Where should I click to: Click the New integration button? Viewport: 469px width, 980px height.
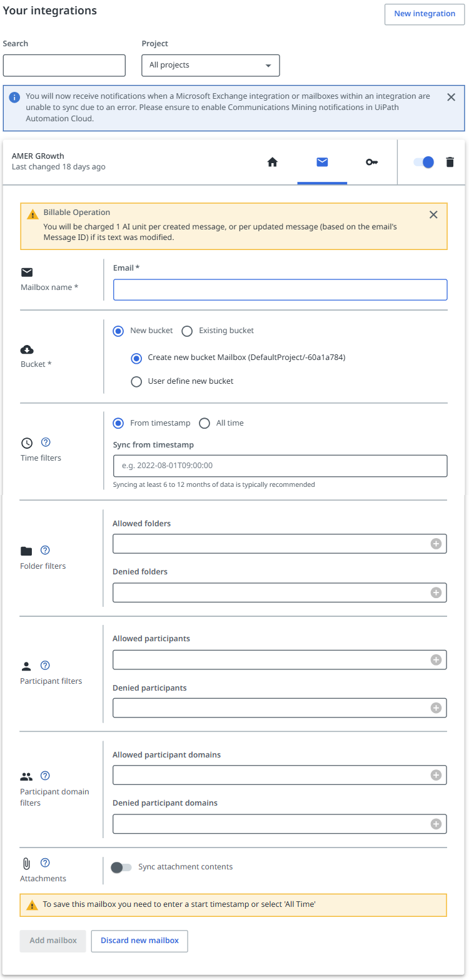[x=424, y=14]
